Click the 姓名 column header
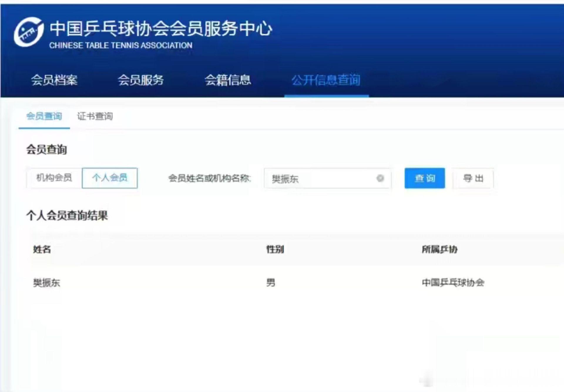The width and height of the screenshot is (564, 392). 42,249
